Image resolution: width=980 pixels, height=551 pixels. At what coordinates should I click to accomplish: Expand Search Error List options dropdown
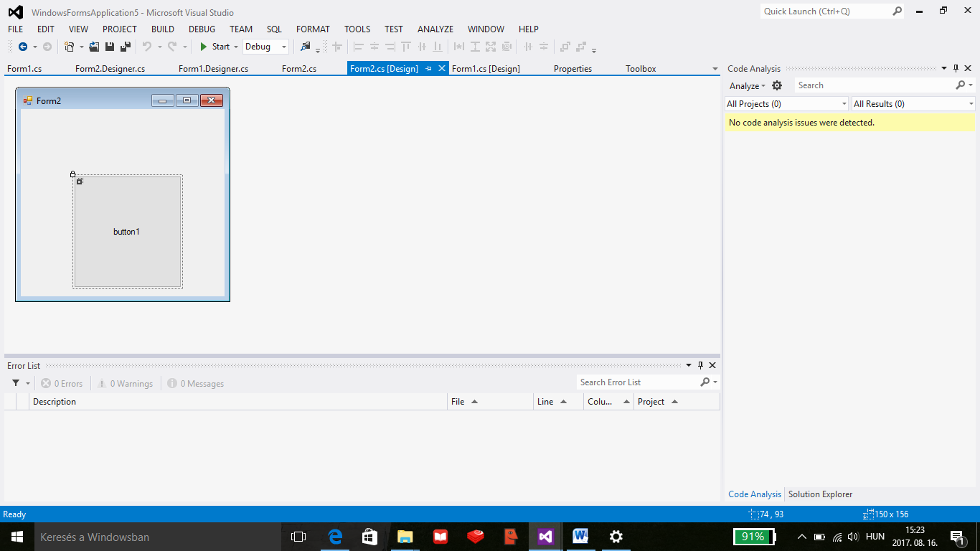click(x=715, y=382)
